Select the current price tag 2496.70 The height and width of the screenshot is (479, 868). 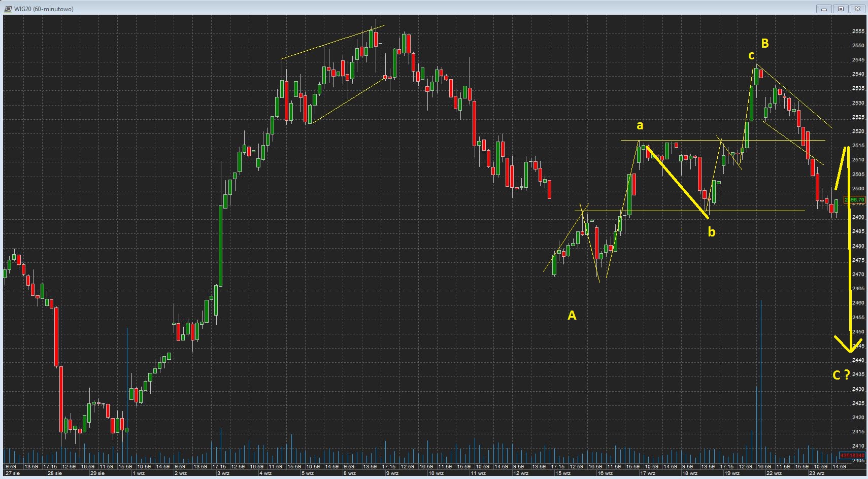point(855,200)
